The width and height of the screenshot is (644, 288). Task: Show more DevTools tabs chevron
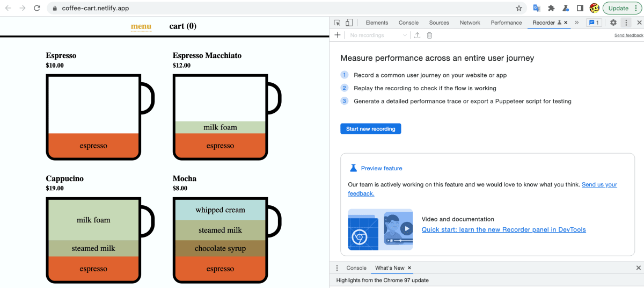[x=576, y=23]
